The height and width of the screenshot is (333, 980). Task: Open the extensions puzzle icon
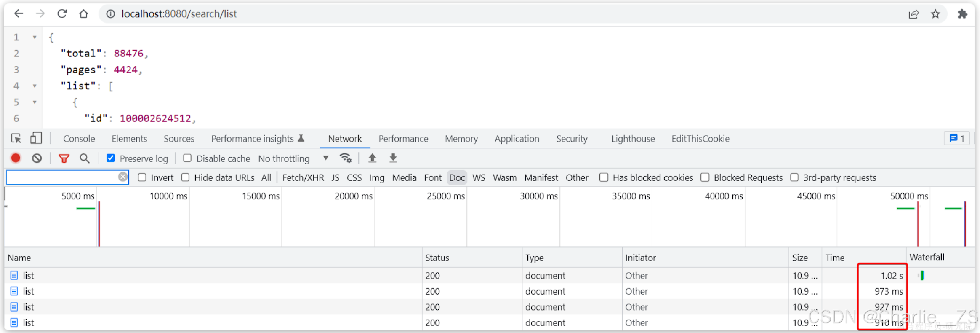coord(962,14)
